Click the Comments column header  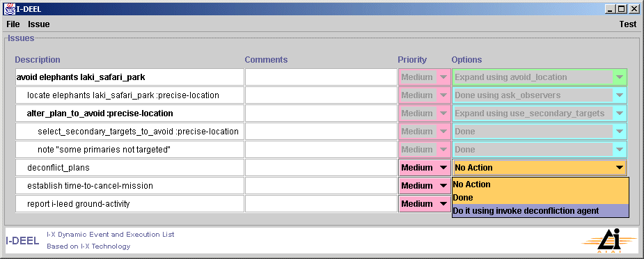click(266, 59)
